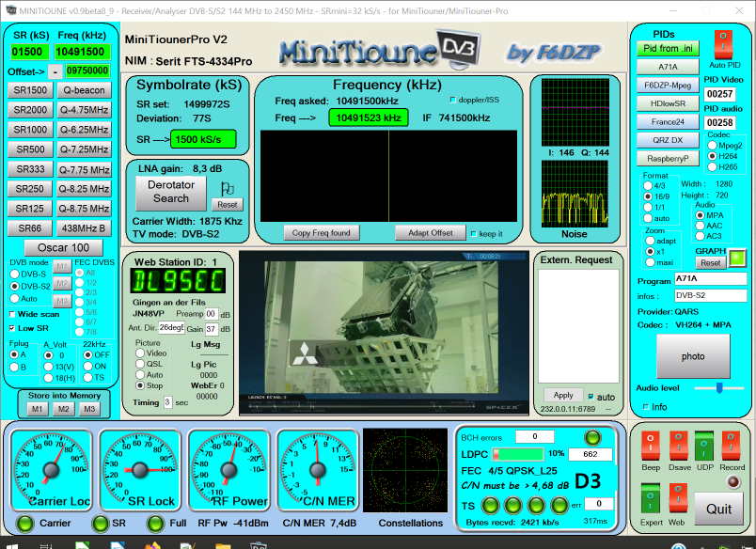Screen dimensions: 756x549
Task: Toggle the Auto PID rocker switch
Action: [723, 45]
